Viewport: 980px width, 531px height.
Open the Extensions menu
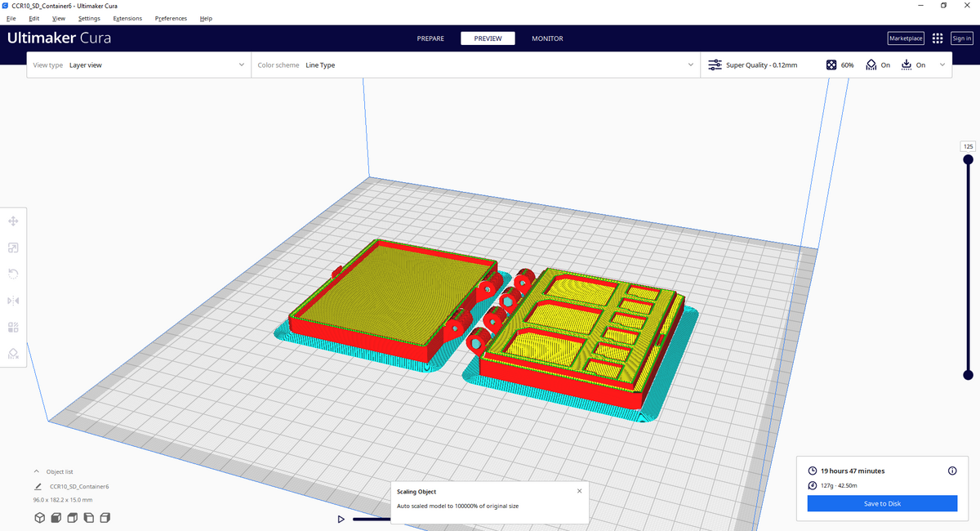127,18
